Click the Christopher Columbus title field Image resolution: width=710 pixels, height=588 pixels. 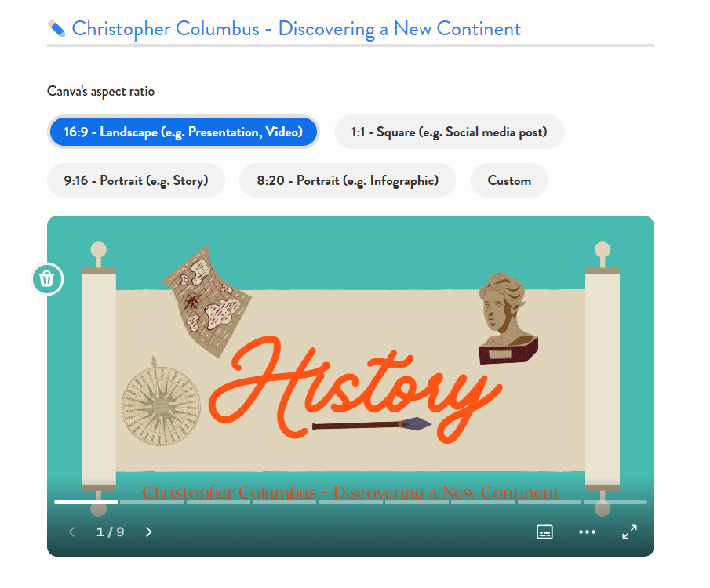(296, 30)
